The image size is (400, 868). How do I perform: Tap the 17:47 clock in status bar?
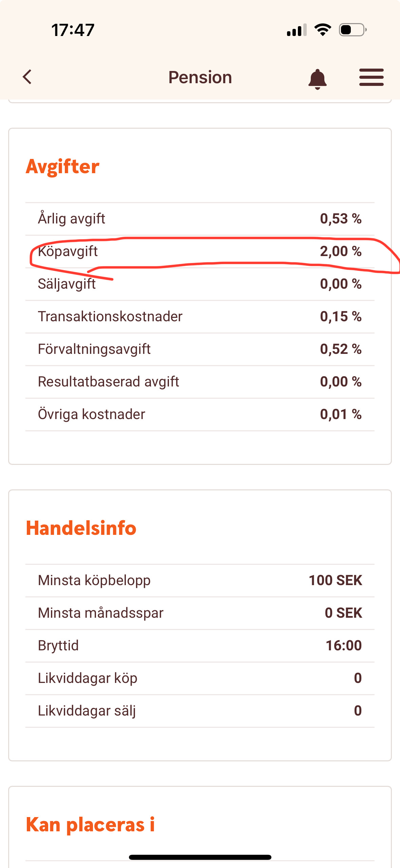(73, 30)
